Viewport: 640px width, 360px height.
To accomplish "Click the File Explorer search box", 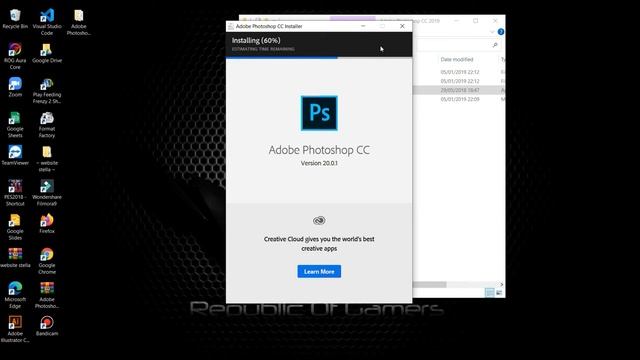I will click(456, 45).
